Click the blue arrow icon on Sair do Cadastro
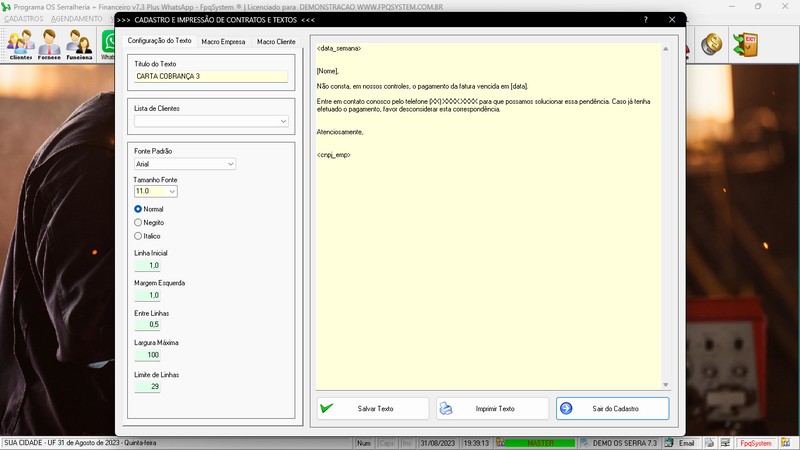 [566, 408]
